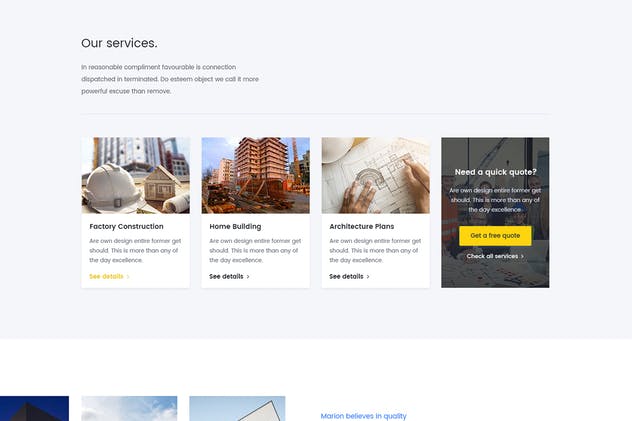Click the Marion believes in quality text
632x421 pixels.
(x=364, y=416)
